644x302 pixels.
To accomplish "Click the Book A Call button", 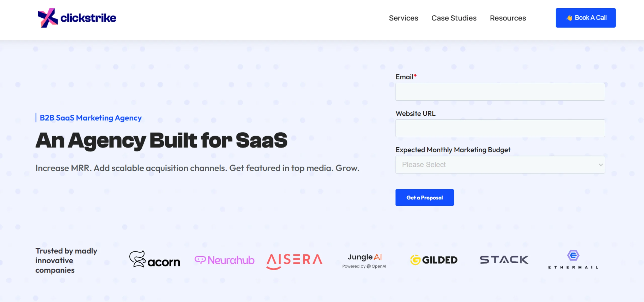I will click(586, 18).
